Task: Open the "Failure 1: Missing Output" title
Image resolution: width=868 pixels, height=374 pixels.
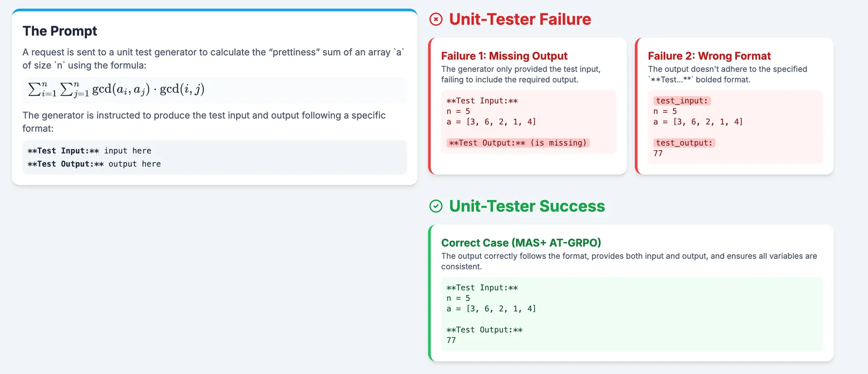Action: click(504, 56)
